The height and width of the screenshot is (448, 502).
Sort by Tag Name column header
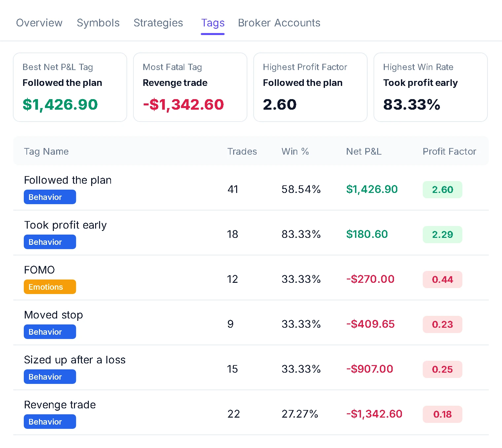pos(46,151)
